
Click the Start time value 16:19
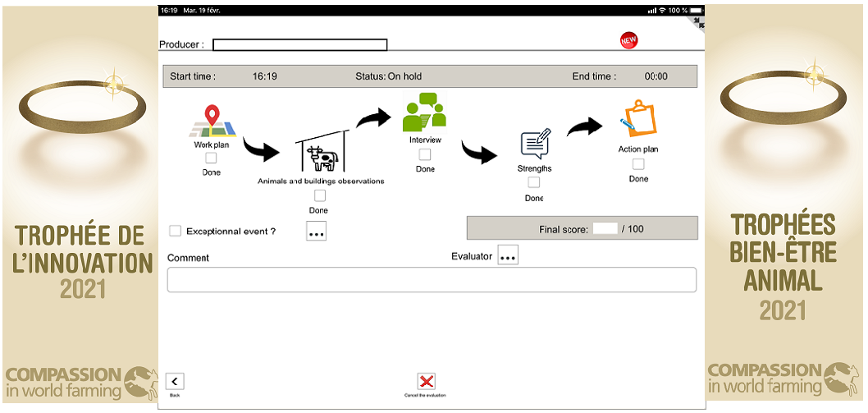coord(265,76)
